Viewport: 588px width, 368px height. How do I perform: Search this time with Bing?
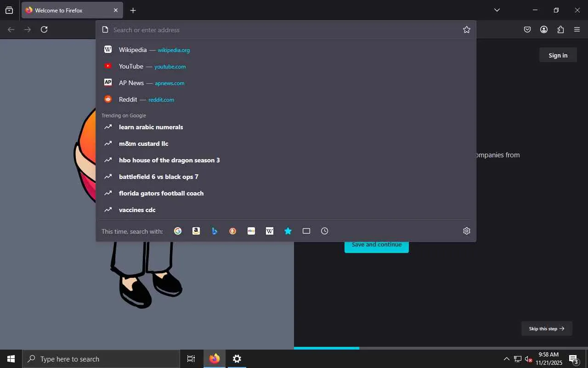pyautogui.click(x=215, y=231)
